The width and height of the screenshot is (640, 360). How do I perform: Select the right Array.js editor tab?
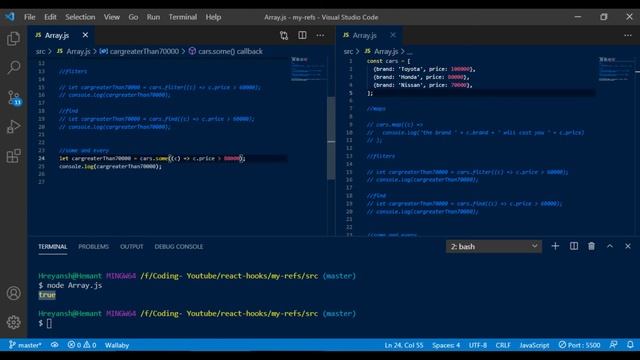369,36
